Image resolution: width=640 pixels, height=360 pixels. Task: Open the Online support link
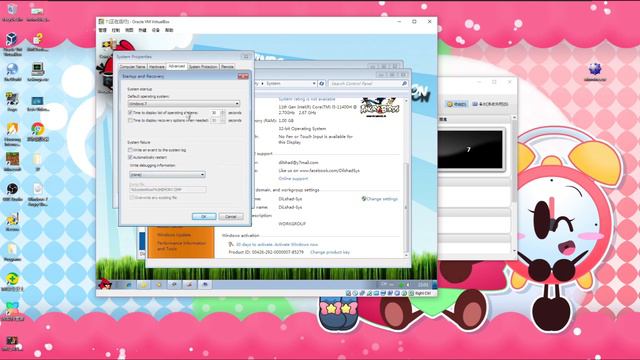pyautogui.click(x=293, y=179)
